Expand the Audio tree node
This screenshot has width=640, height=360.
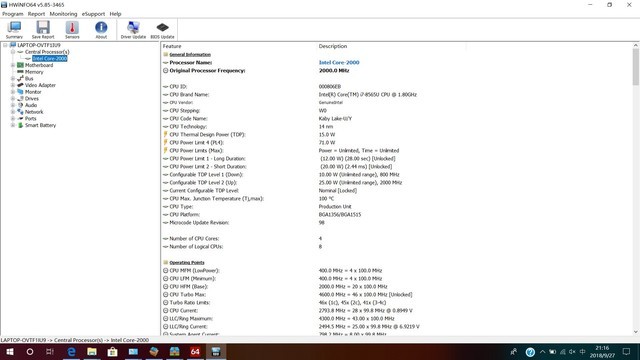click(13, 105)
